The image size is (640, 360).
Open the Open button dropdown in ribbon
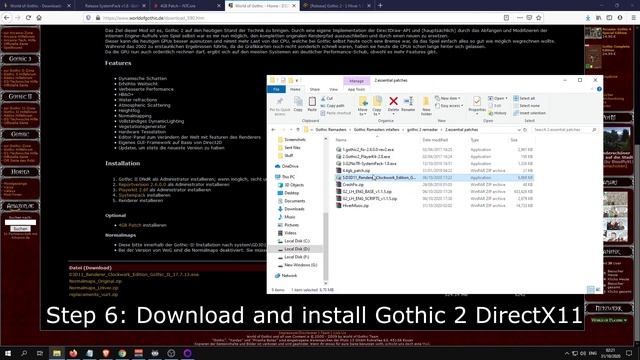pyautogui.click(x=507, y=98)
